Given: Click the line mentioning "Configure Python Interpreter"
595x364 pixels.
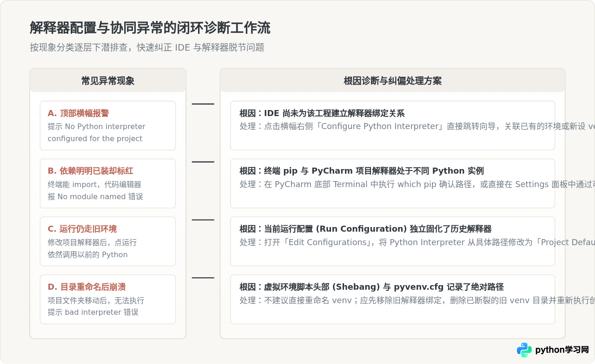Looking at the screenshot, I should (417, 126).
